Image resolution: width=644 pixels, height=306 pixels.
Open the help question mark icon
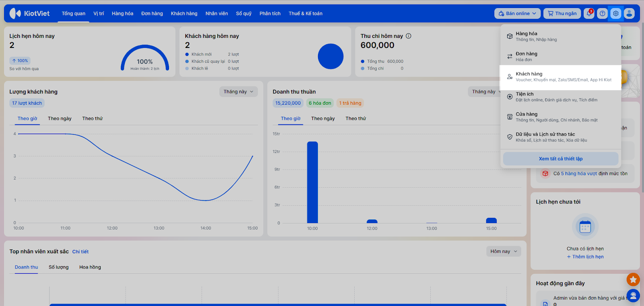click(x=602, y=13)
